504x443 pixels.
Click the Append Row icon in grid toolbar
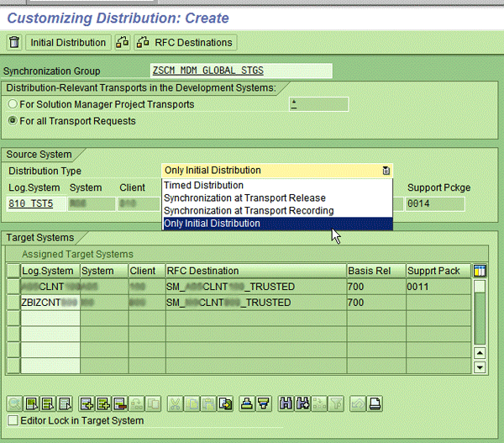87,403
